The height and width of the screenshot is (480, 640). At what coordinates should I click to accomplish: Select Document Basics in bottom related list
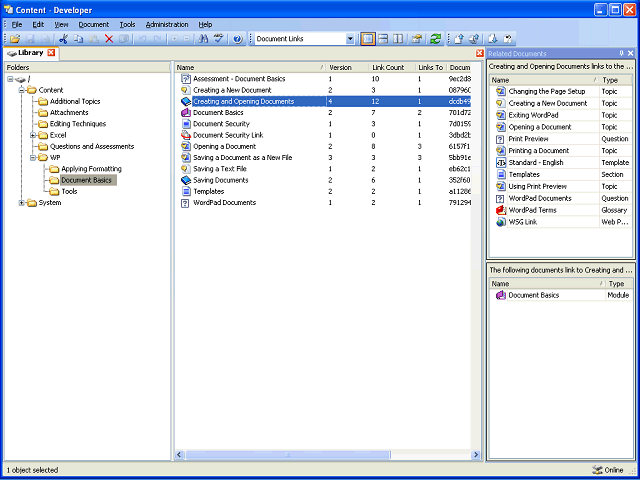tap(561, 295)
